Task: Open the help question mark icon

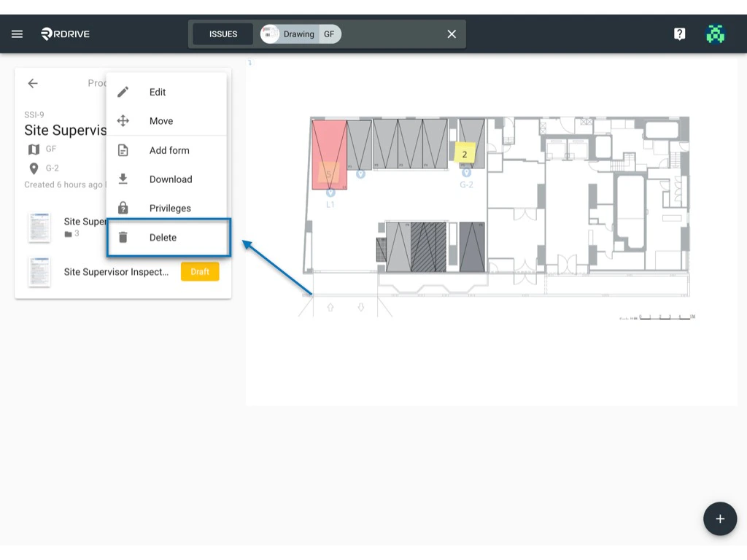Action: tap(679, 34)
